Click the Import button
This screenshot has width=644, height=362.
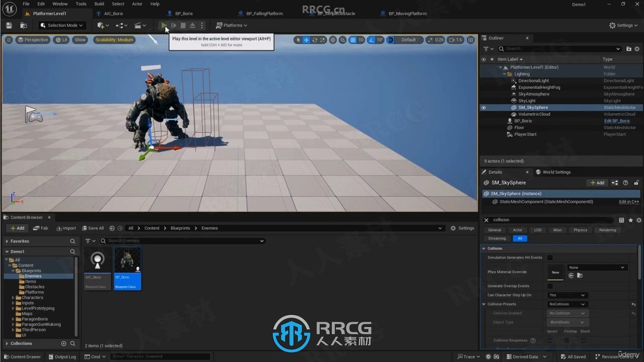(66, 228)
